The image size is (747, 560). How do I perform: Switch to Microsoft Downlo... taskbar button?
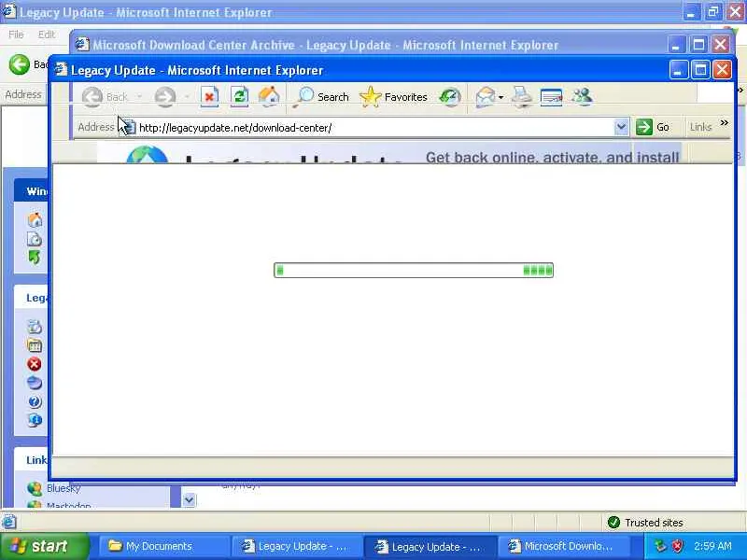pyautogui.click(x=564, y=546)
